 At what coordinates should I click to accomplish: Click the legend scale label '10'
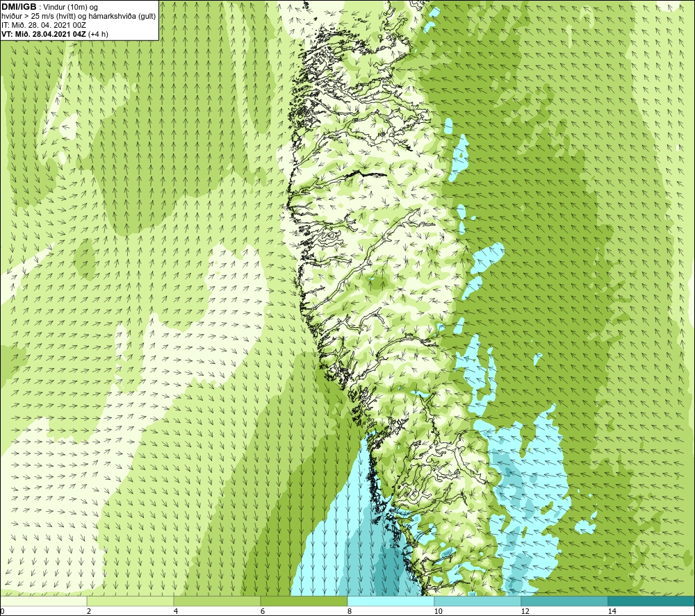coord(438,611)
